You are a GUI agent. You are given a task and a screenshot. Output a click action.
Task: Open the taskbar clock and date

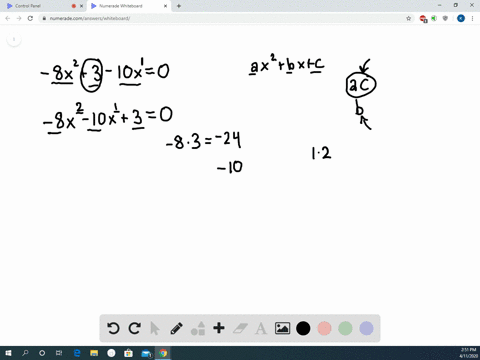coord(468,353)
